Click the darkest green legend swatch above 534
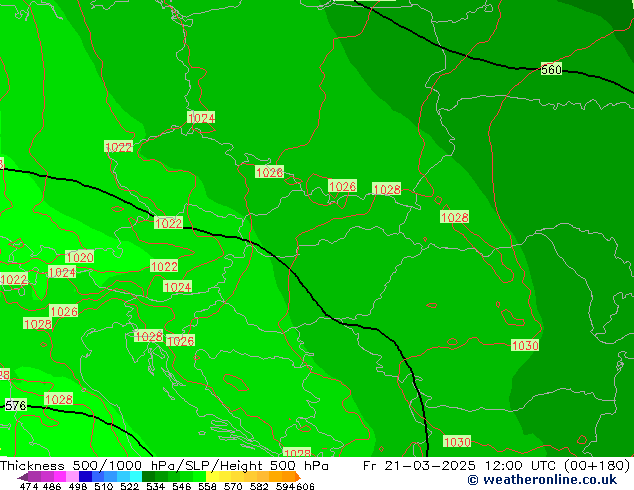The image size is (634, 490). (148, 477)
